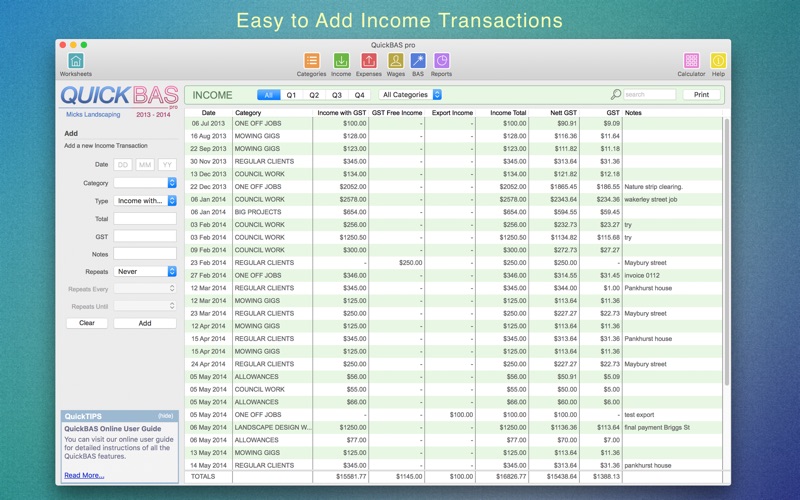Focus the search field
This screenshot has height=500, width=800.
click(649, 94)
